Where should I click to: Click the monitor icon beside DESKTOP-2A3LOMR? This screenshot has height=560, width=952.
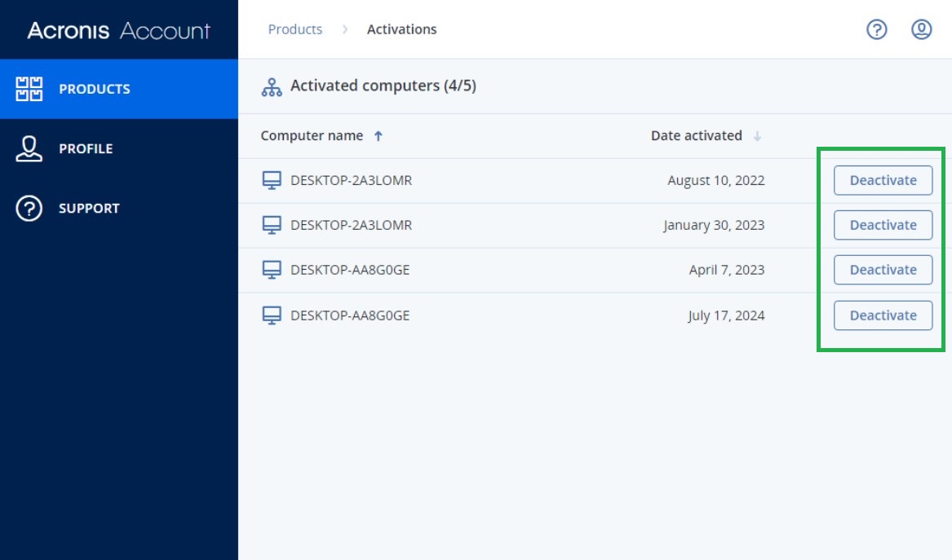[269, 180]
